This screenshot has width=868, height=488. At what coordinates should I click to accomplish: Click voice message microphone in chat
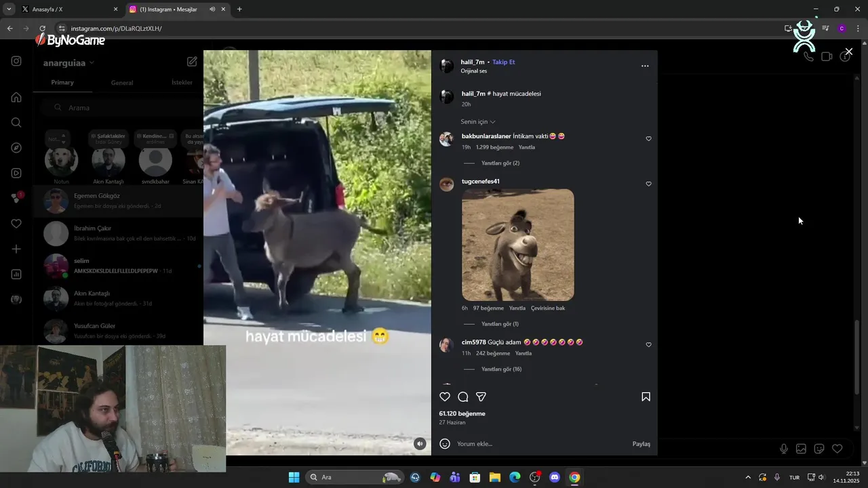(x=784, y=449)
